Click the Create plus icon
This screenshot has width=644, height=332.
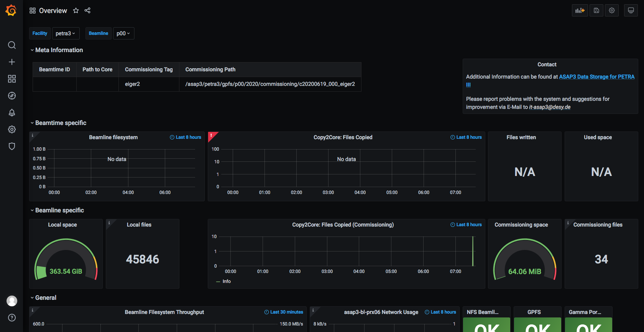pos(12,62)
